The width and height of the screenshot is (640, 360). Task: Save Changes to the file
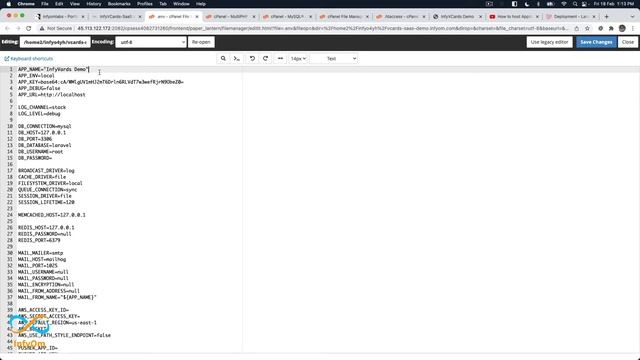(596, 42)
